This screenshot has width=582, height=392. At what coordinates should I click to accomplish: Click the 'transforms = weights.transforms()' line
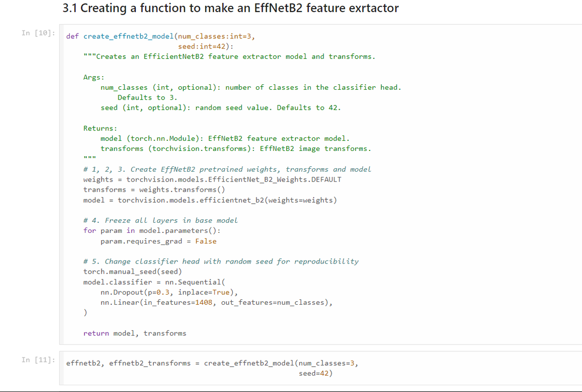tap(154, 190)
